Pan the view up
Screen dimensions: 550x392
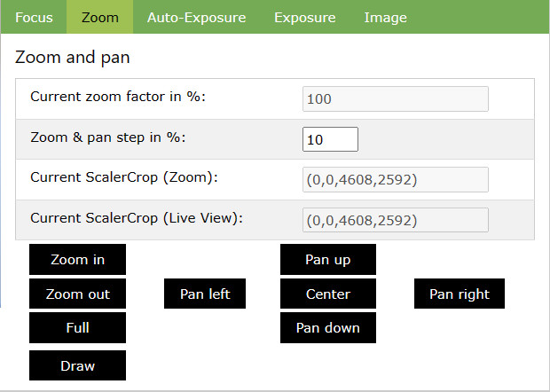327,260
